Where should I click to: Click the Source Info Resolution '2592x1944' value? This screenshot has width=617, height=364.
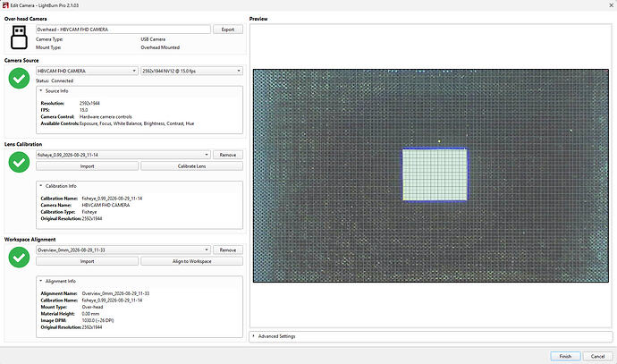pyautogui.click(x=89, y=104)
